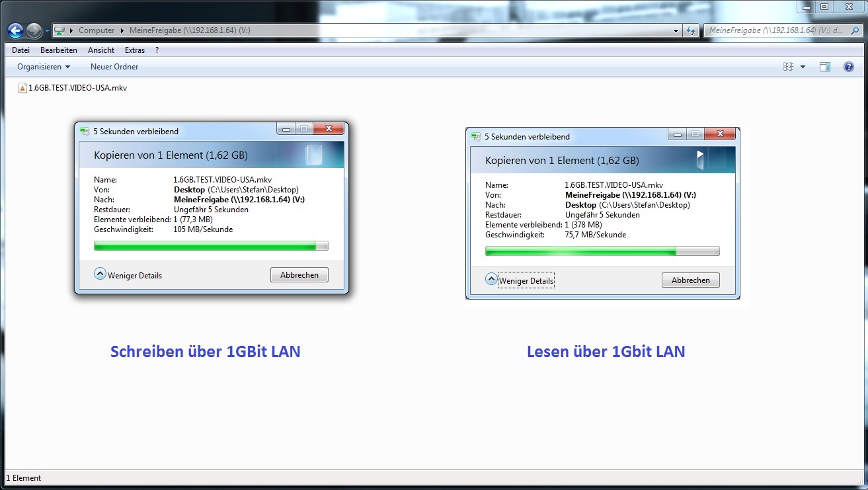Cancel the copy to Desktop with Abbrechen
The height and width of the screenshot is (490, 868).
tap(690, 280)
